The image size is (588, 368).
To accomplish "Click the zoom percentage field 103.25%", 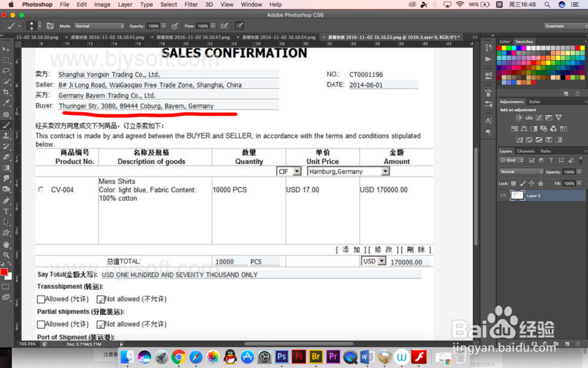I will (x=28, y=344).
